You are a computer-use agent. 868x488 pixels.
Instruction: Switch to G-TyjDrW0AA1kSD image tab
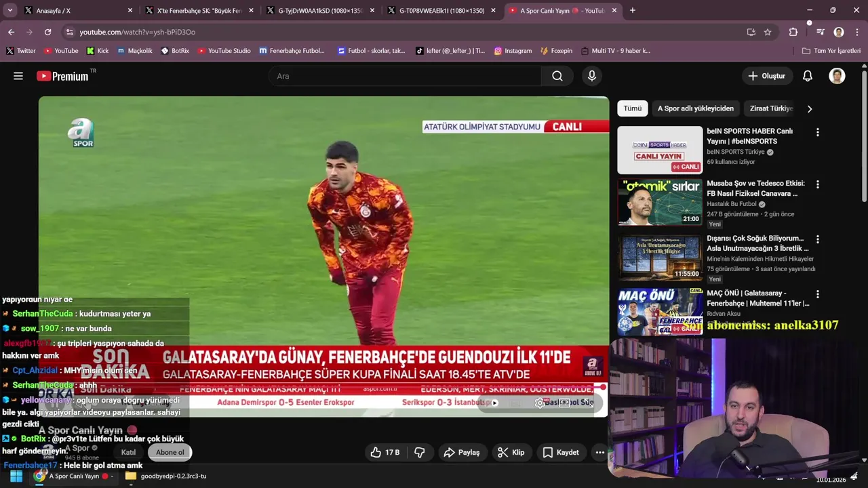(319, 10)
